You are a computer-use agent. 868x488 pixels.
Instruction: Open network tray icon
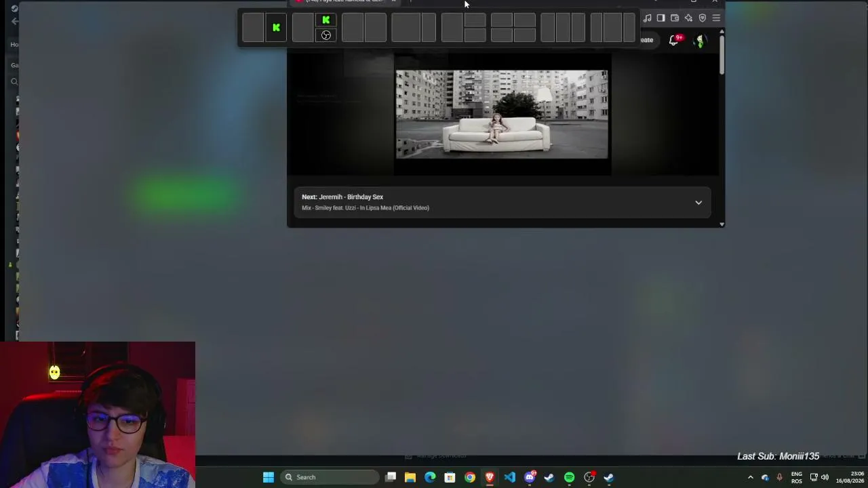(814, 477)
